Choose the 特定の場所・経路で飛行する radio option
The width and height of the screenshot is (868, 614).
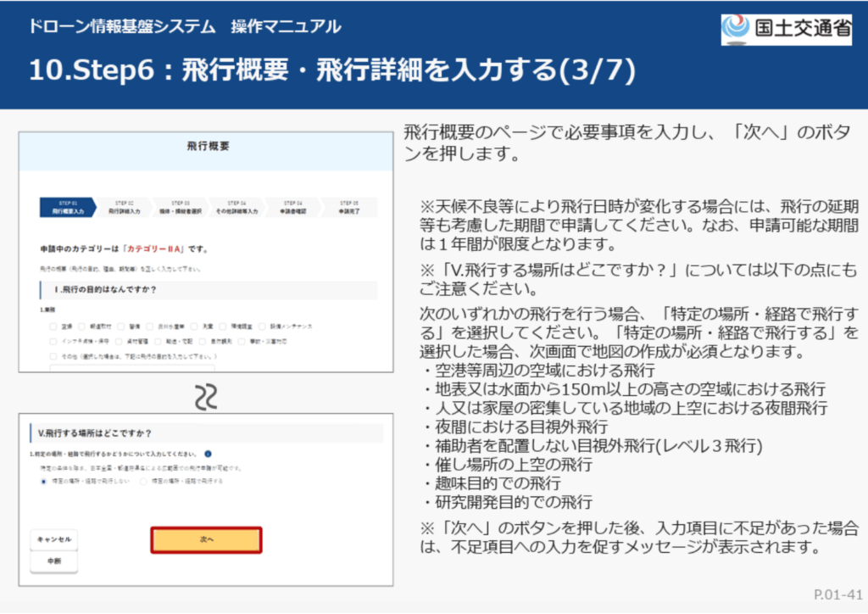[143, 481]
